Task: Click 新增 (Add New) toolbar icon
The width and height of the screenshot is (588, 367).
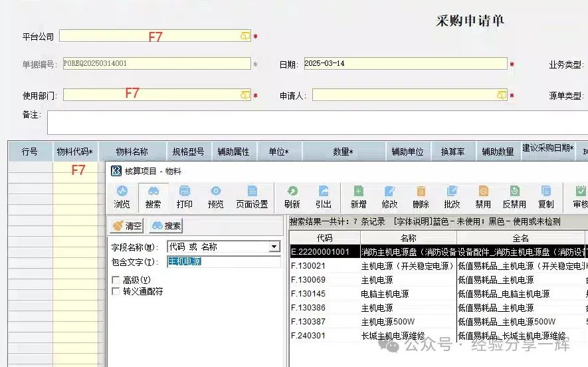Action: tap(358, 197)
